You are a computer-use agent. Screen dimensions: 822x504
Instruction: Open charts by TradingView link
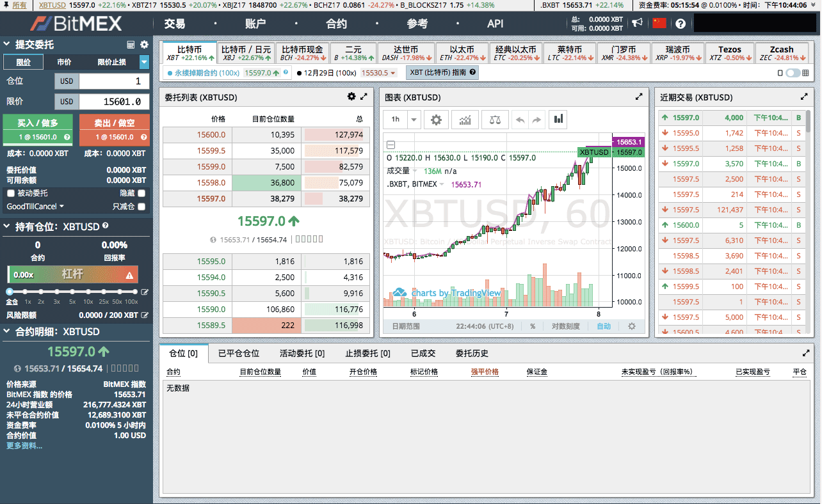point(447,293)
